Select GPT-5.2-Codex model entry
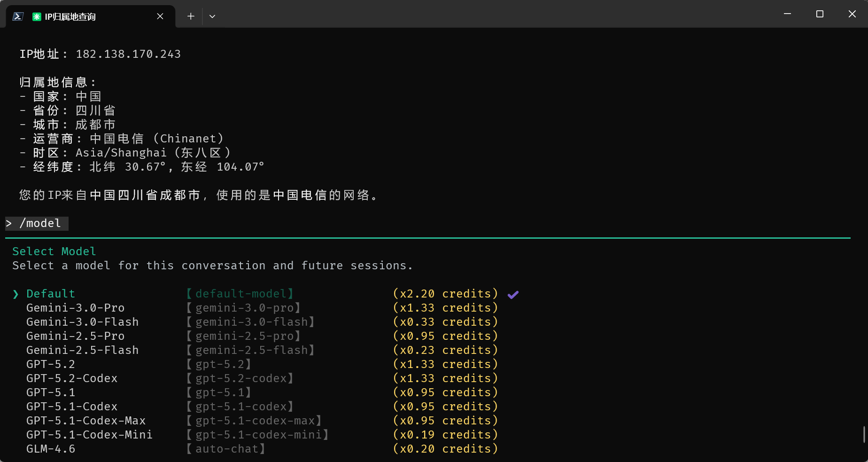This screenshot has width=868, height=462. [72, 378]
